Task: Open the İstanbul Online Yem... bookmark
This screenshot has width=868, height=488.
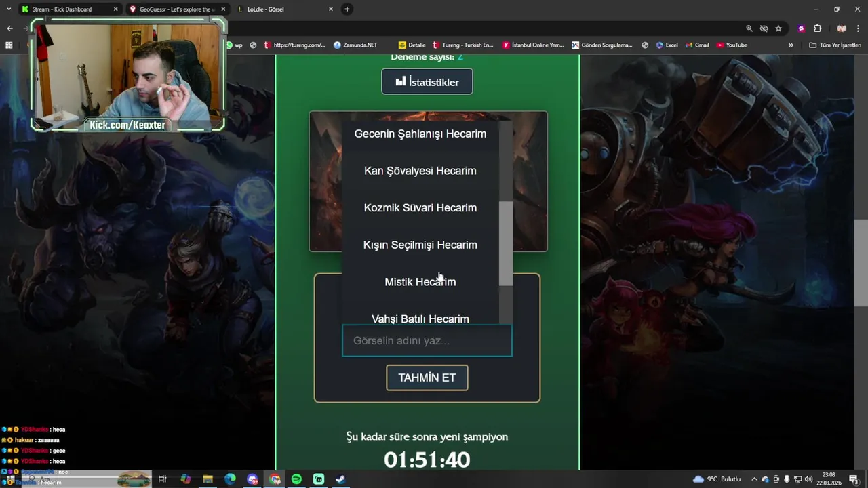Action: tap(533, 45)
